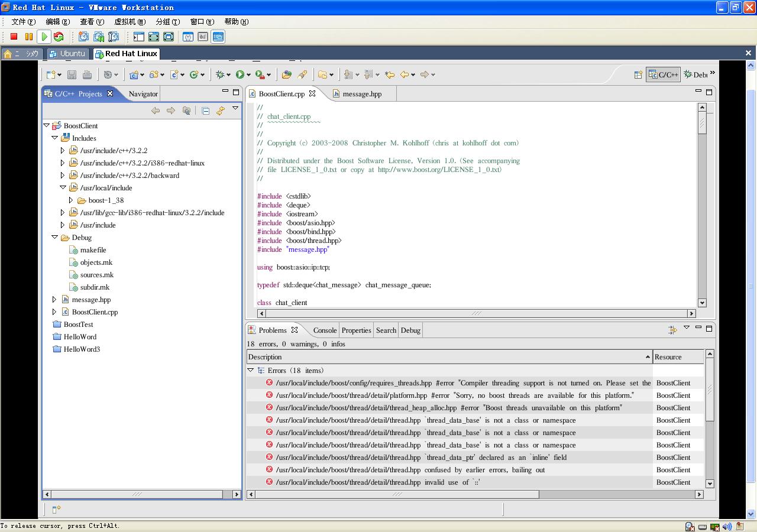The width and height of the screenshot is (757, 532).
Task: Open the Back history dropdown arrow
Action: pyautogui.click(x=413, y=75)
